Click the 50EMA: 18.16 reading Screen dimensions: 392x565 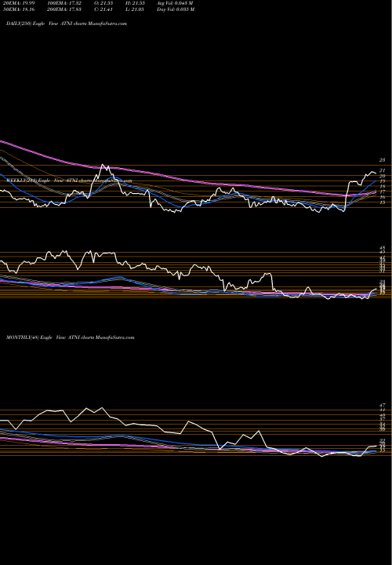pos(19,9)
